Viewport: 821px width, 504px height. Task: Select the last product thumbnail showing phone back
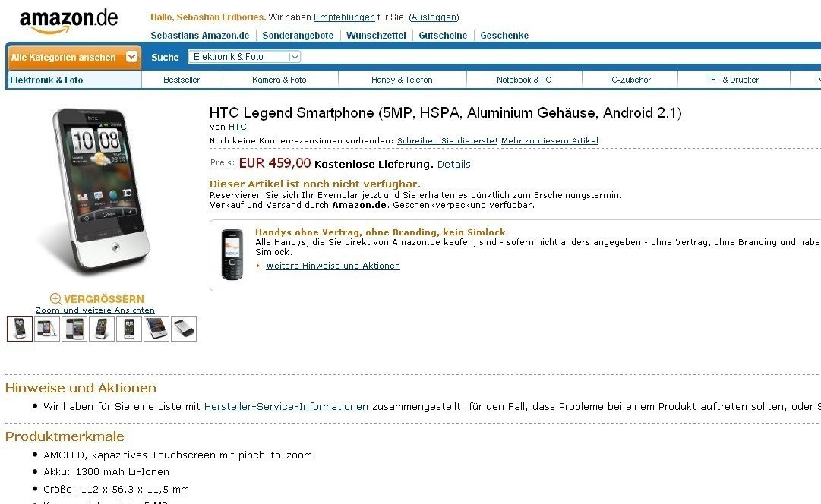click(x=184, y=329)
